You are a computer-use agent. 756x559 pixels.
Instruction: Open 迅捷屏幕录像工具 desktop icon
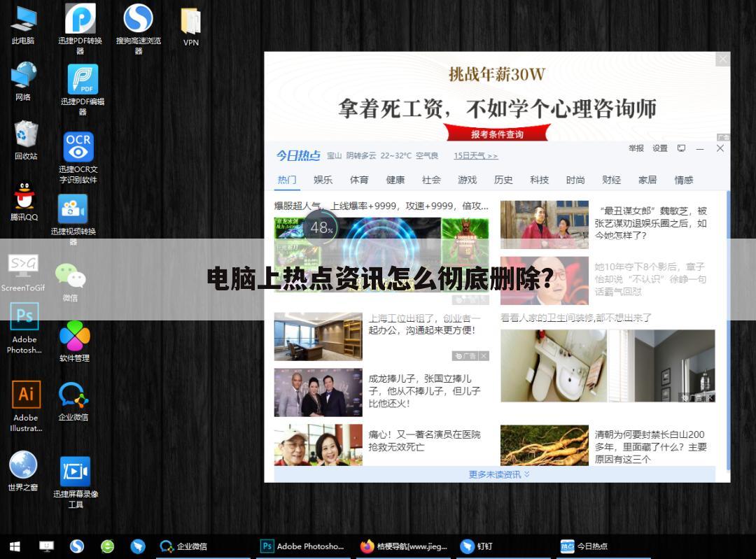75,482
